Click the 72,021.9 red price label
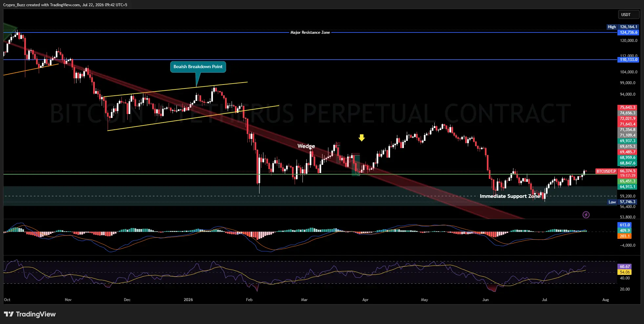The image size is (644, 324). [x=628, y=119]
